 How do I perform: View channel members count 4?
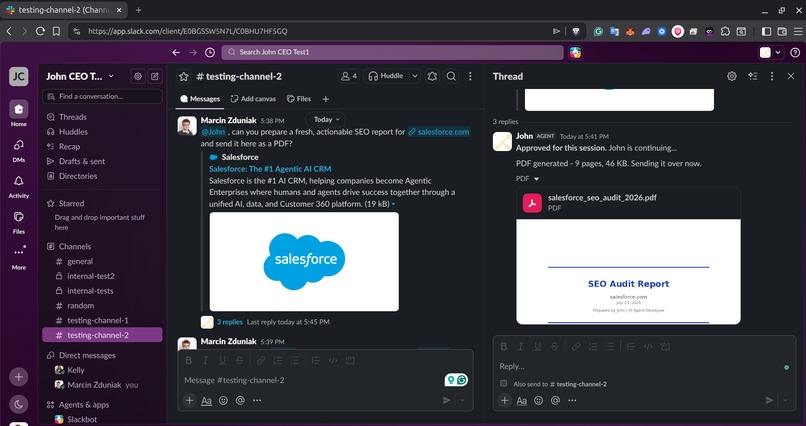tap(349, 76)
